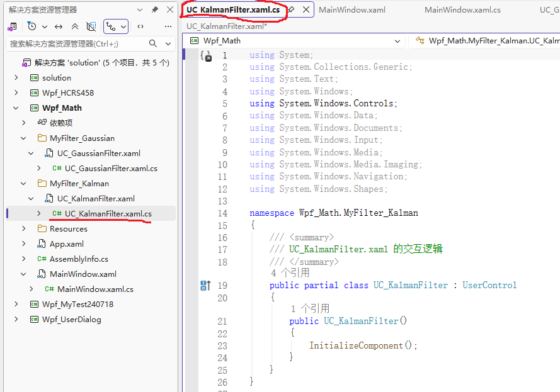Open the Wpf_Math project dropdown arrow
This screenshot has height=392, width=560.
pyautogui.click(x=397, y=41)
